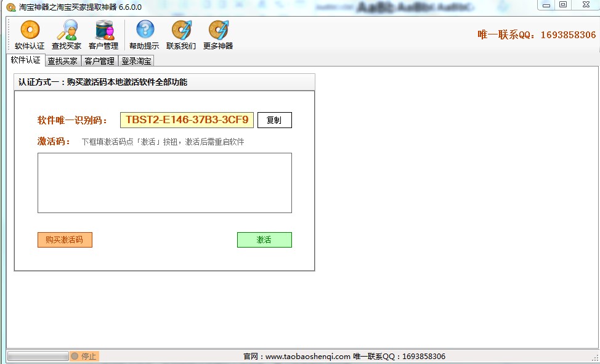Click the 停止 button in status bar

84,357
